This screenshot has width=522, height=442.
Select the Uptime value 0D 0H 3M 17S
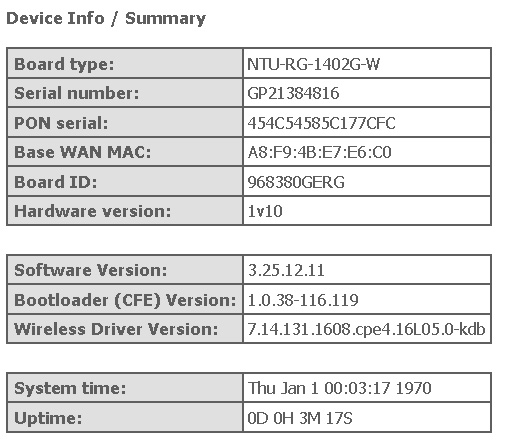point(300,418)
